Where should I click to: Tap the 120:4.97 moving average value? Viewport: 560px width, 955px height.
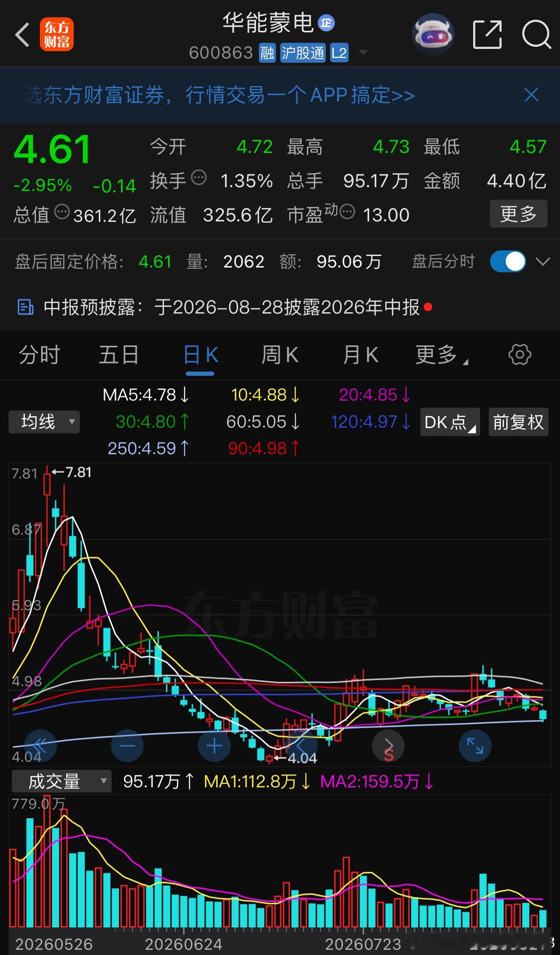[371, 421]
